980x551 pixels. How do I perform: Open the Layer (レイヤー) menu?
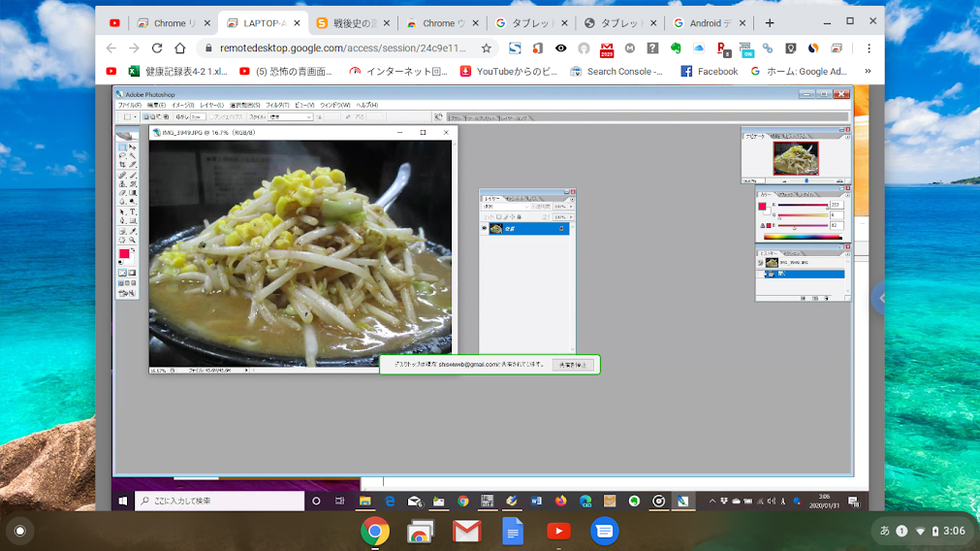coord(212,105)
